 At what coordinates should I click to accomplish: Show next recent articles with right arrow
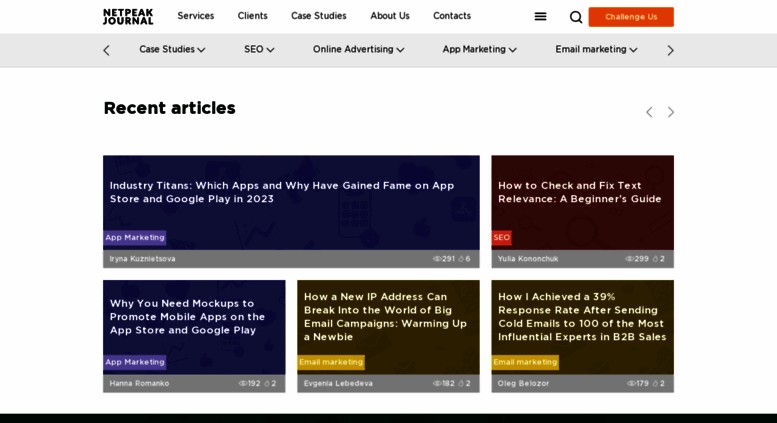[670, 112]
